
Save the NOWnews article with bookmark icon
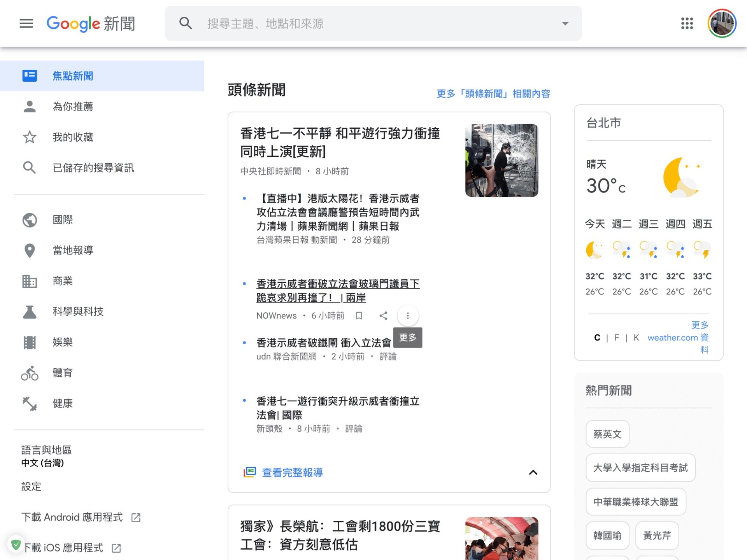click(x=359, y=316)
